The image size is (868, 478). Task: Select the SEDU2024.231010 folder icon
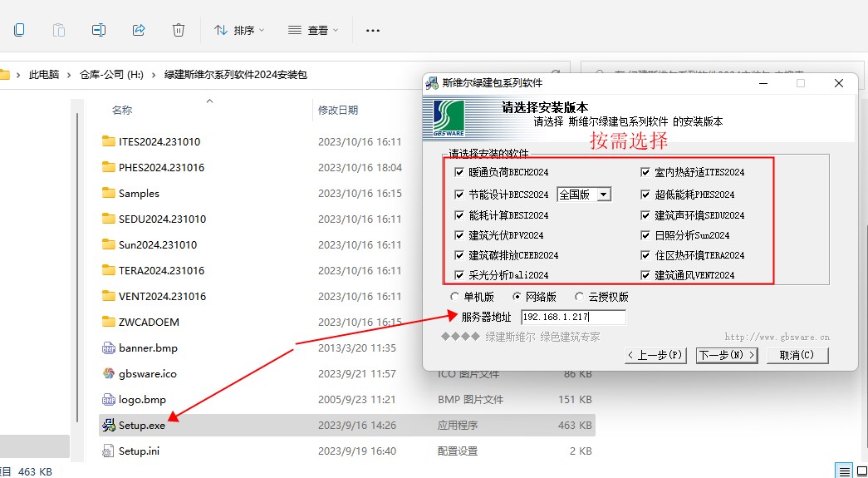tap(109, 219)
